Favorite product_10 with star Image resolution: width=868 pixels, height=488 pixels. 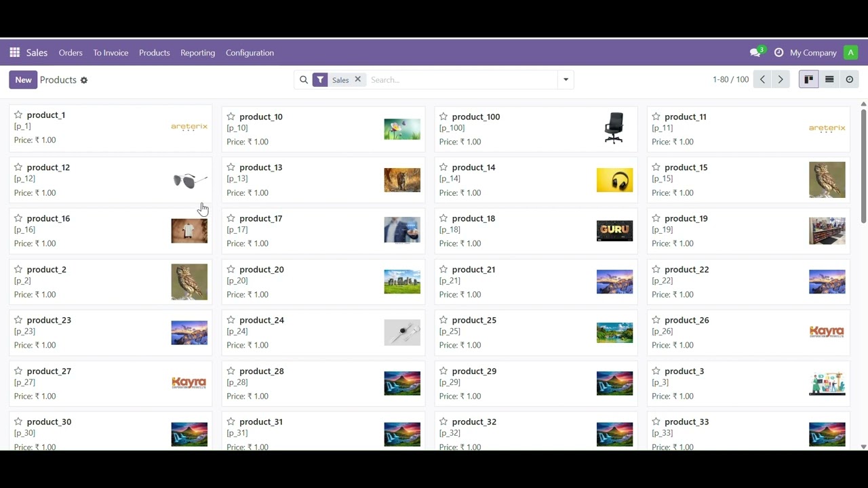(x=231, y=117)
